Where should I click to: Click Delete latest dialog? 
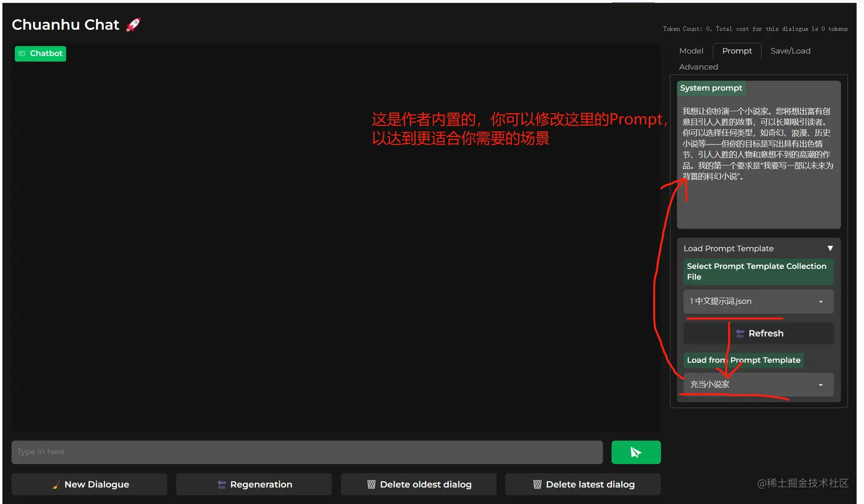583,485
